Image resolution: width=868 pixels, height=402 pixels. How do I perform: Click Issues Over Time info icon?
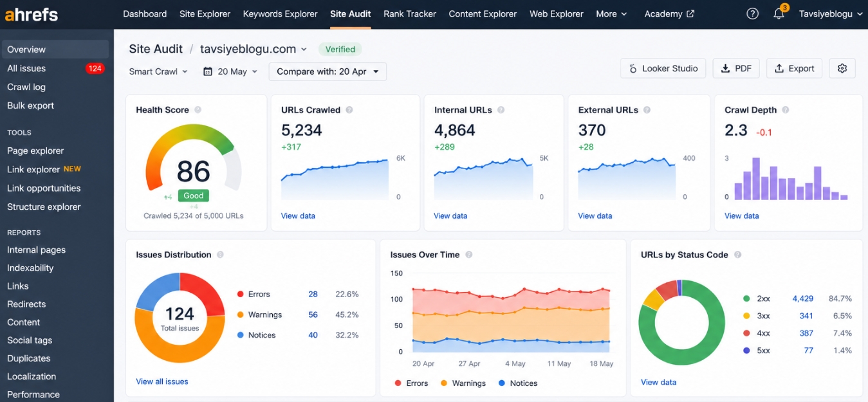click(x=468, y=255)
